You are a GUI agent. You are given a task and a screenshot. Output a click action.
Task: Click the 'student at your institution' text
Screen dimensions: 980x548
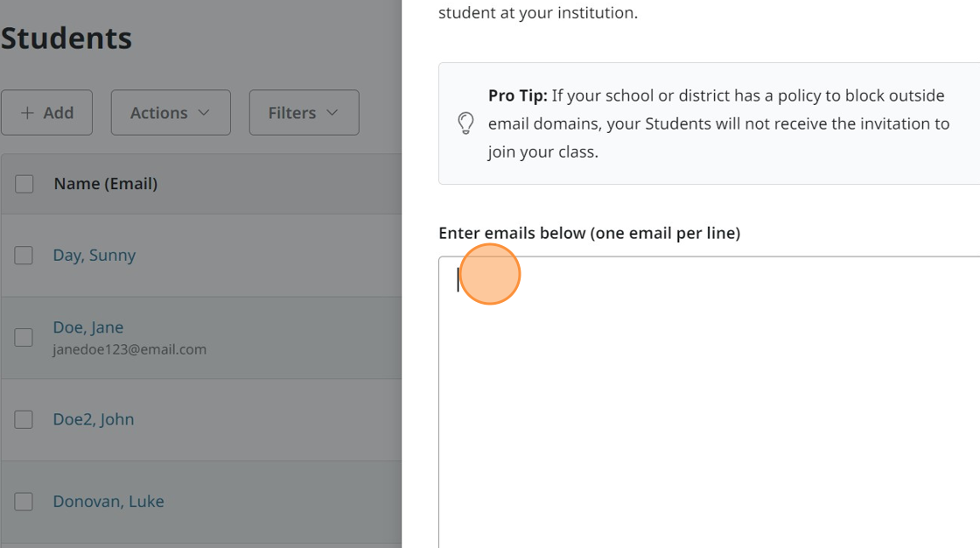coord(537,13)
